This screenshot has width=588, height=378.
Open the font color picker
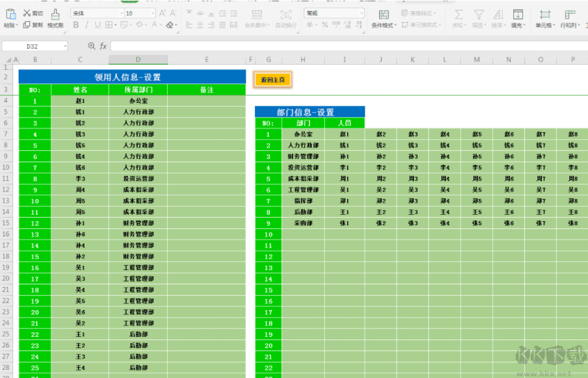pyautogui.click(x=156, y=24)
